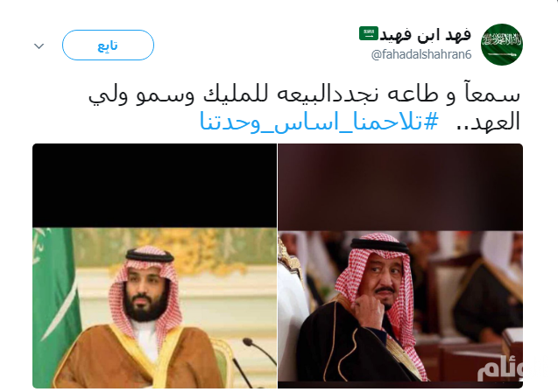Click the small flag emoji beside the name
558x392 pixels.
click(368, 33)
